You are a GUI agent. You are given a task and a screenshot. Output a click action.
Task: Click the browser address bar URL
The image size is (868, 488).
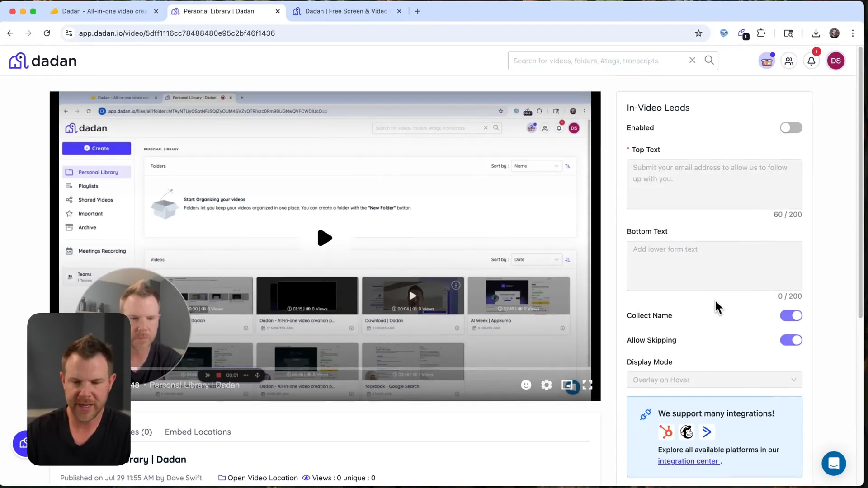pyautogui.click(x=177, y=33)
